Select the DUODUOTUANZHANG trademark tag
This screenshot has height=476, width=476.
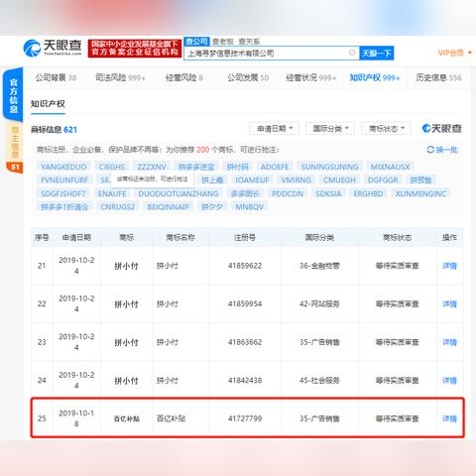tap(178, 193)
